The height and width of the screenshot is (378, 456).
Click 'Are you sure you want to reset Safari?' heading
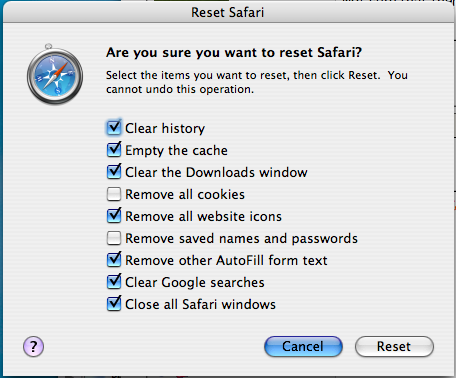(234, 53)
